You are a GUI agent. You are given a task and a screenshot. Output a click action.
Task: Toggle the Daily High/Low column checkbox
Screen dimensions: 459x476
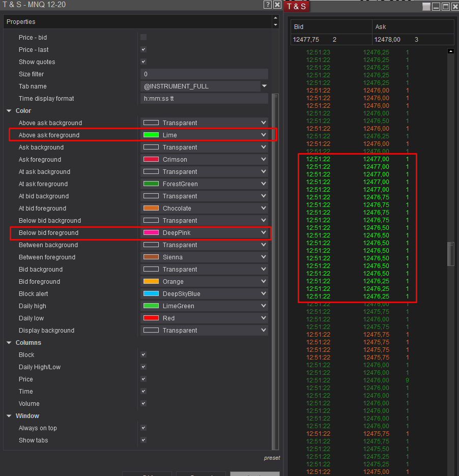point(144,367)
